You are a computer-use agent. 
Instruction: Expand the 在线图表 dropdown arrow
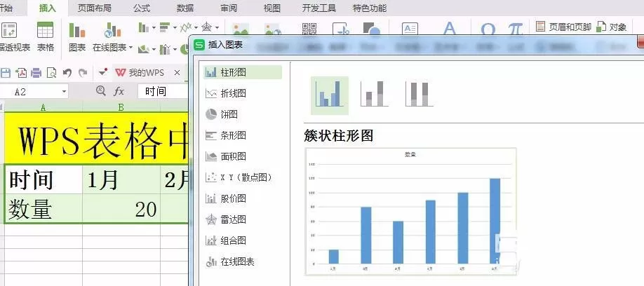tap(130, 47)
